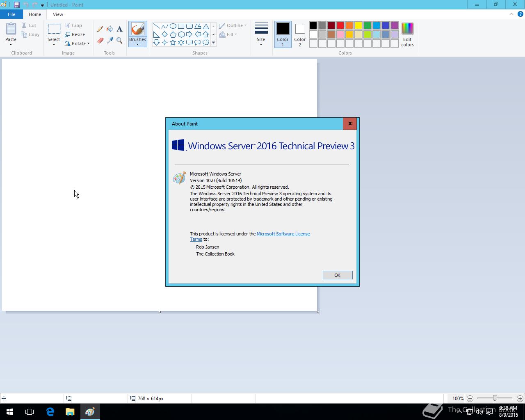Image resolution: width=525 pixels, height=420 pixels.
Task: Open the Windows Start menu
Action: point(10,412)
